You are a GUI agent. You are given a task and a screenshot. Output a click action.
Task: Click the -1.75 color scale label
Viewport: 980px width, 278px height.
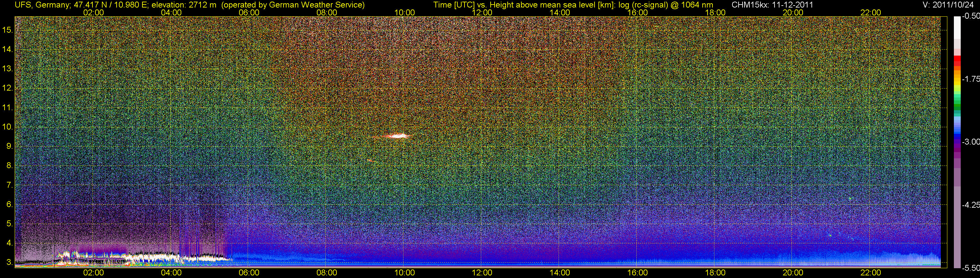click(x=971, y=79)
